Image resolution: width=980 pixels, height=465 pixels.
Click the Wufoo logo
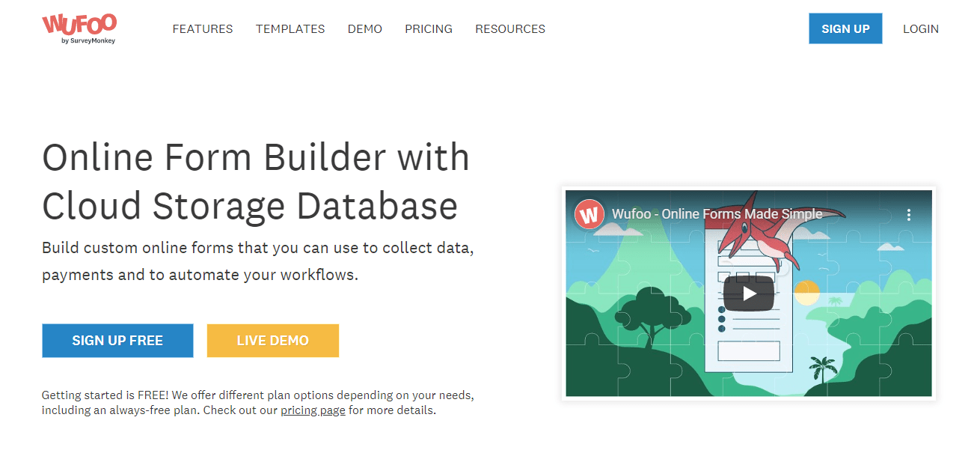tap(79, 25)
